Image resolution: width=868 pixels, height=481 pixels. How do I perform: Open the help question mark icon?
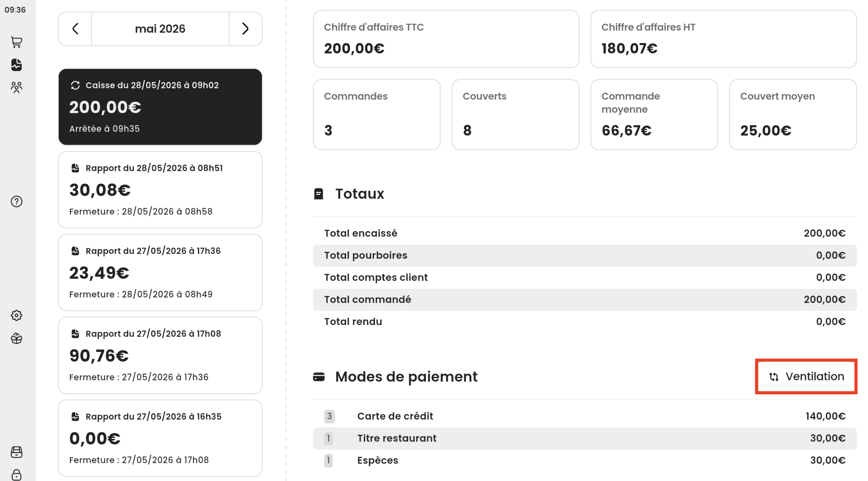(17, 201)
